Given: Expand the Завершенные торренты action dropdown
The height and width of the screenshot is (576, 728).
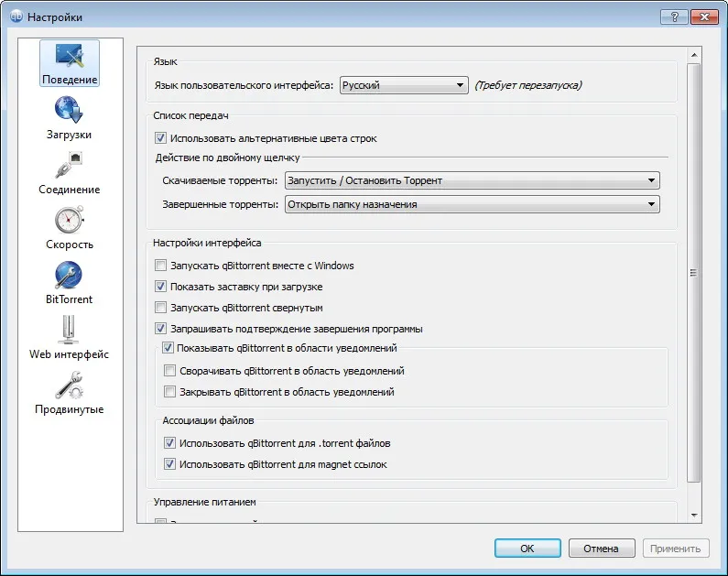Looking at the screenshot, I should pyautogui.click(x=473, y=204).
